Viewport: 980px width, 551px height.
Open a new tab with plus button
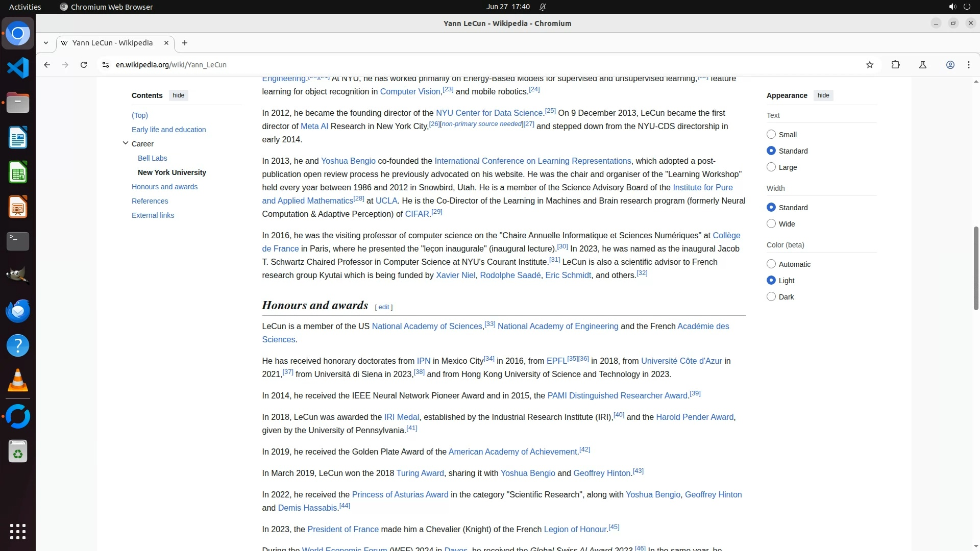(185, 43)
